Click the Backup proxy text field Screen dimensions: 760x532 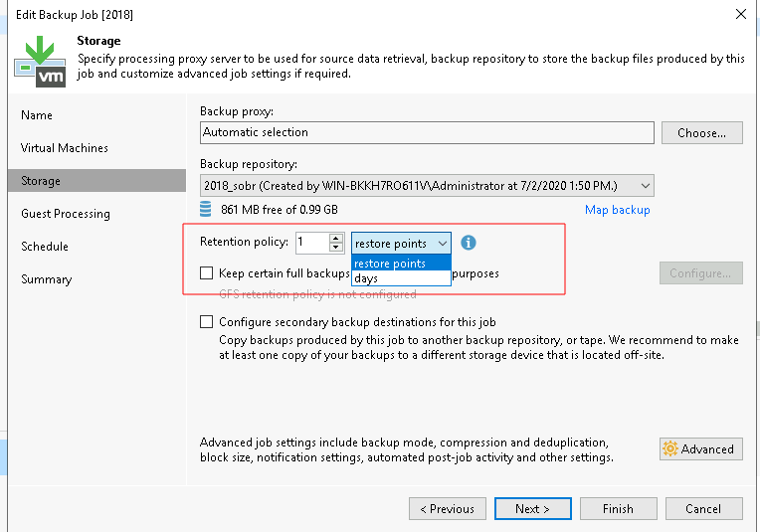(x=427, y=132)
